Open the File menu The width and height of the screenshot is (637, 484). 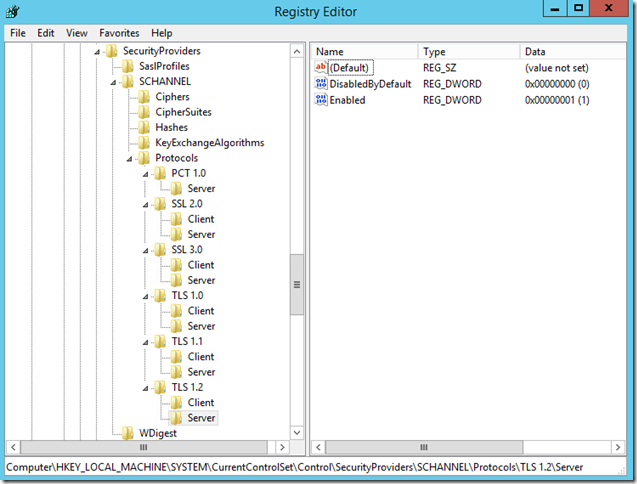point(18,33)
